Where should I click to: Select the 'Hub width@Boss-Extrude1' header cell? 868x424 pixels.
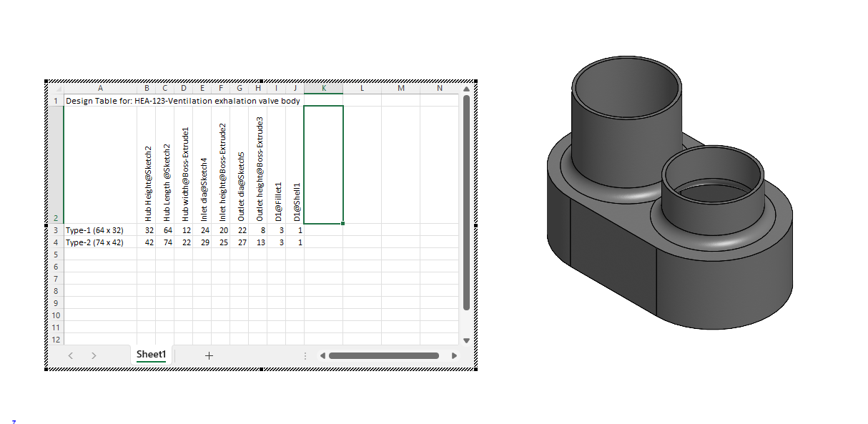click(x=183, y=165)
